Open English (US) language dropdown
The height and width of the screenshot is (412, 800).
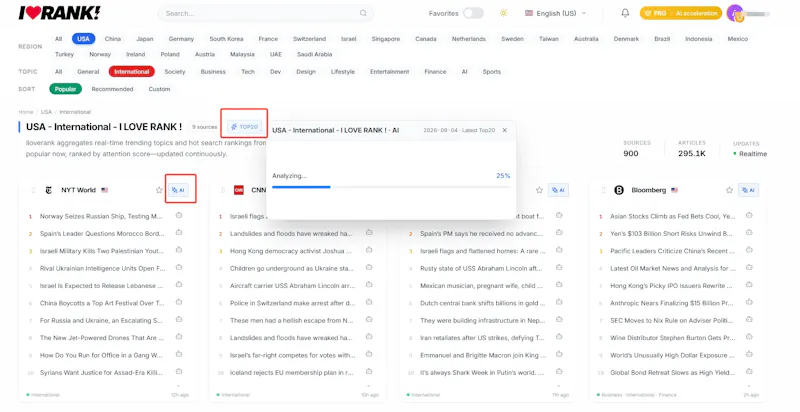pos(556,13)
